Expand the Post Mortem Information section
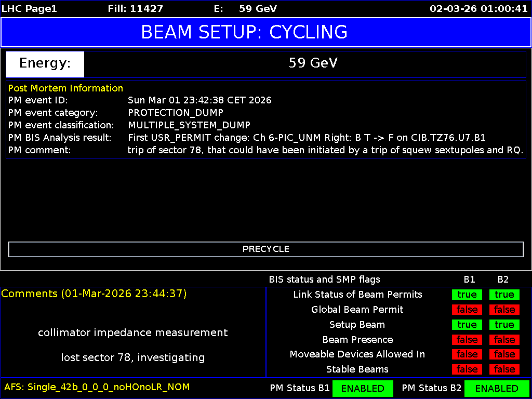Image resolution: width=532 pixels, height=399 pixels. (65, 88)
